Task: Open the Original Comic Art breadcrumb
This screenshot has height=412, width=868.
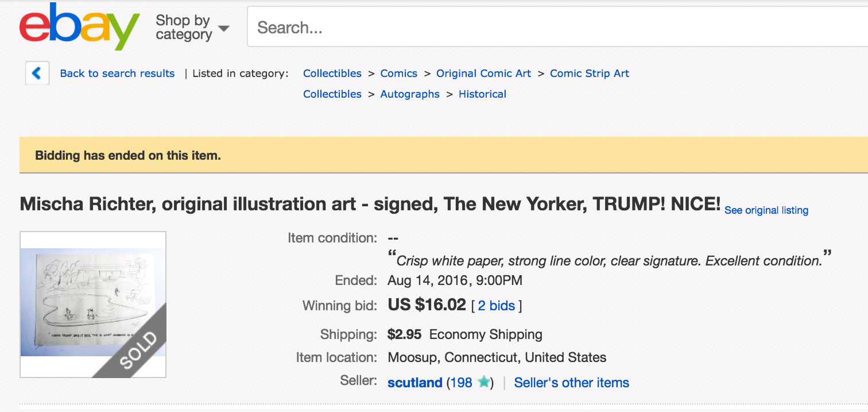Action: pyautogui.click(x=483, y=74)
